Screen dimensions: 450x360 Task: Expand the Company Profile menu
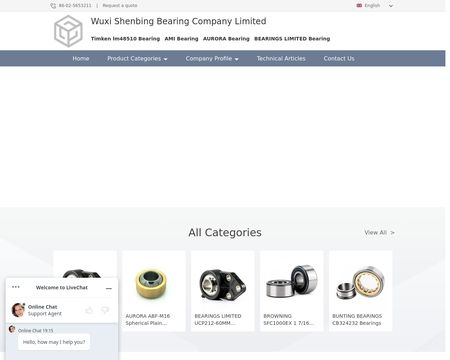click(x=212, y=59)
